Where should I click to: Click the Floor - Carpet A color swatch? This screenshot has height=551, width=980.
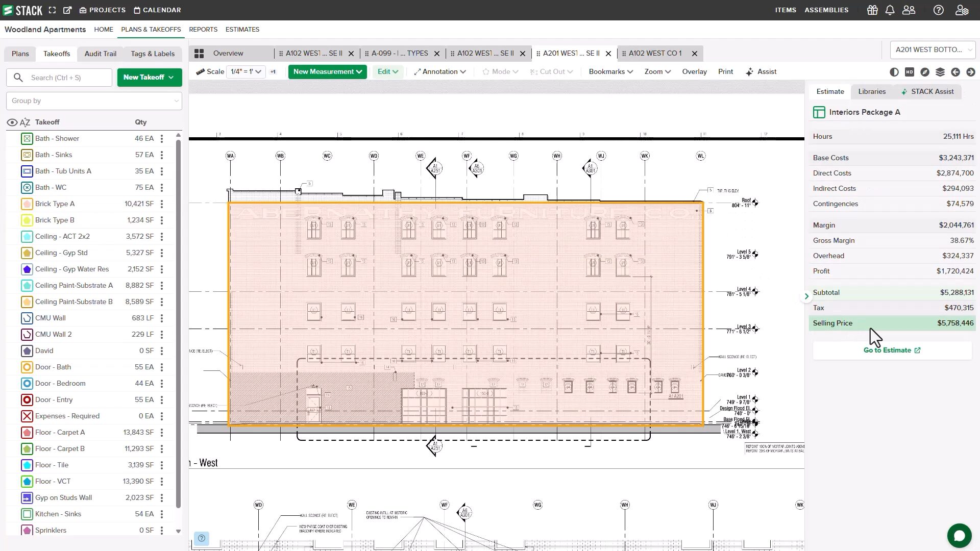(x=27, y=433)
